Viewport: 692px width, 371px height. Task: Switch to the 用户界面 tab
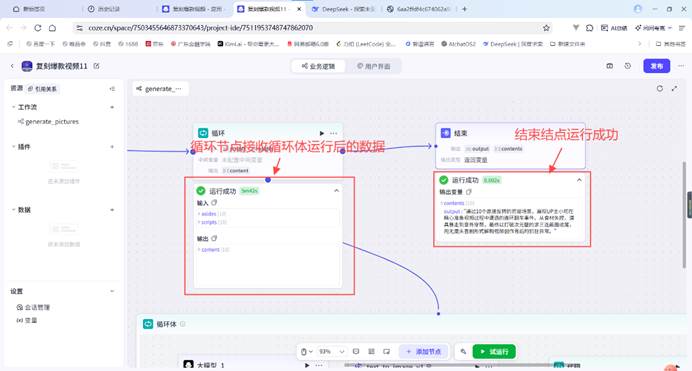(x=373, y=66)
